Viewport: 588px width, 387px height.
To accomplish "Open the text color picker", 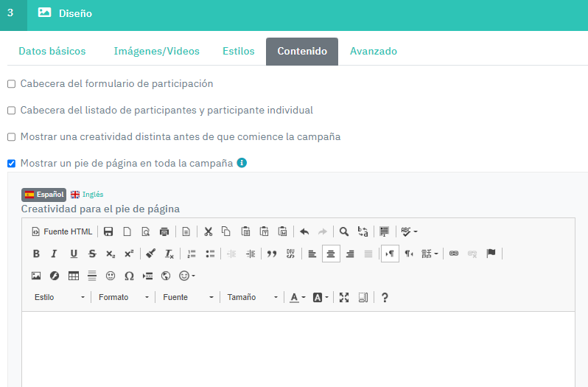I will (296, 297).
